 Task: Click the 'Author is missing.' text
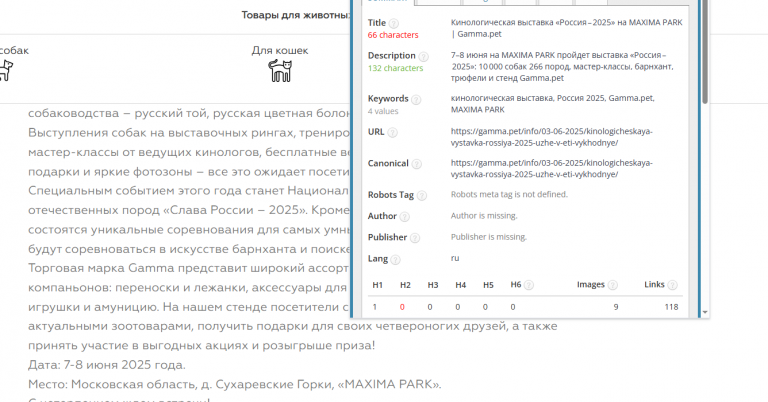(484, 216)
